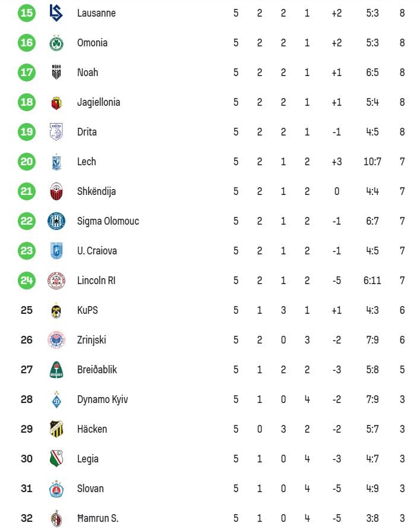
Task: Click green position badge number 15
Action: point(27,13)
